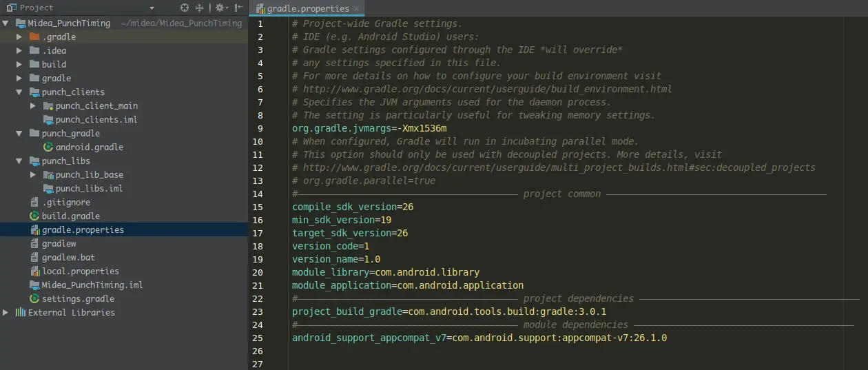The image size is (868, 370).
Task: Click the External Libraries icon
Action: tap(21, 312)
